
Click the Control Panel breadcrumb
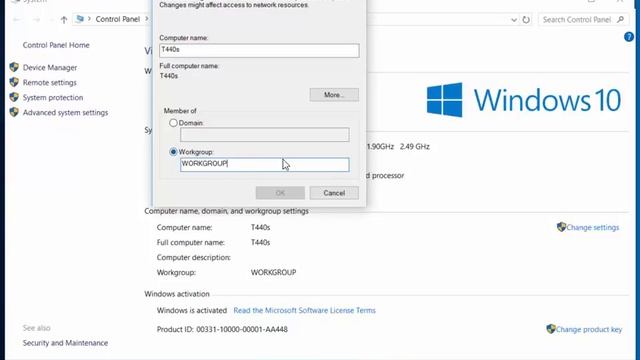(118, 19)
